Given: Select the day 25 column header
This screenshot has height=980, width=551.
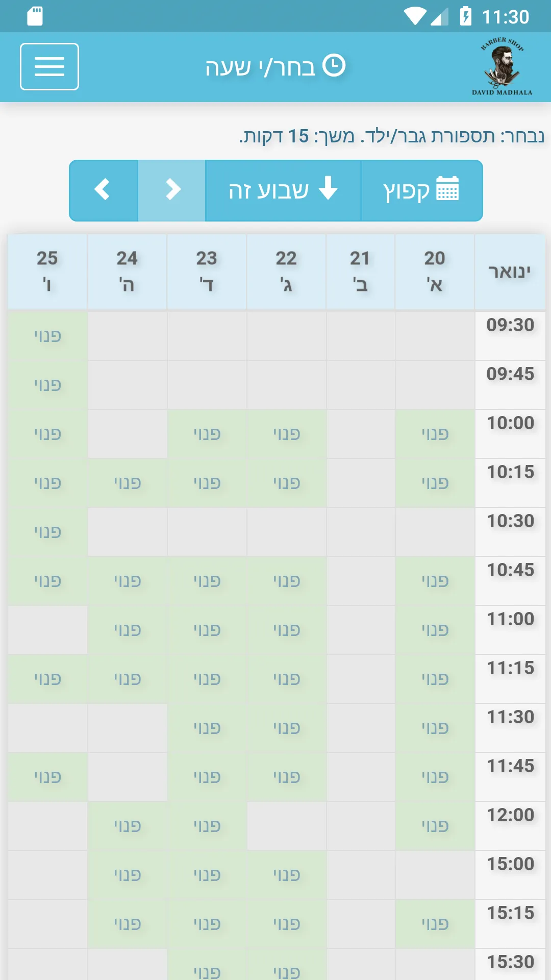Looking at the screenshot, I should point(47,272).
